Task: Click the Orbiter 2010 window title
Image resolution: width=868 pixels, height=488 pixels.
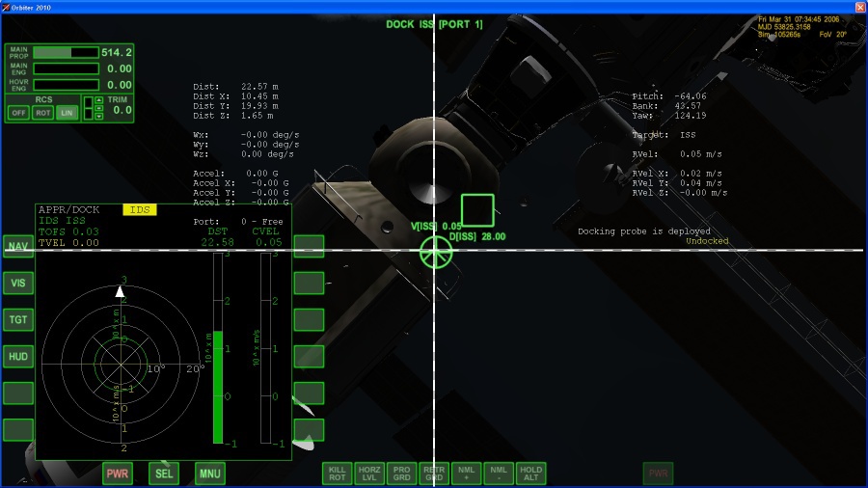Action: (x=31, y=7)
